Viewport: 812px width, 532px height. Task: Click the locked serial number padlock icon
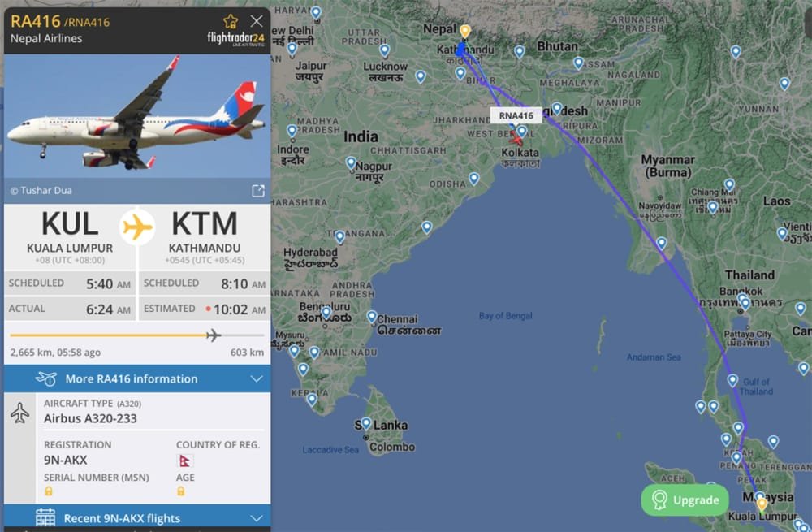tap(49, 491)
